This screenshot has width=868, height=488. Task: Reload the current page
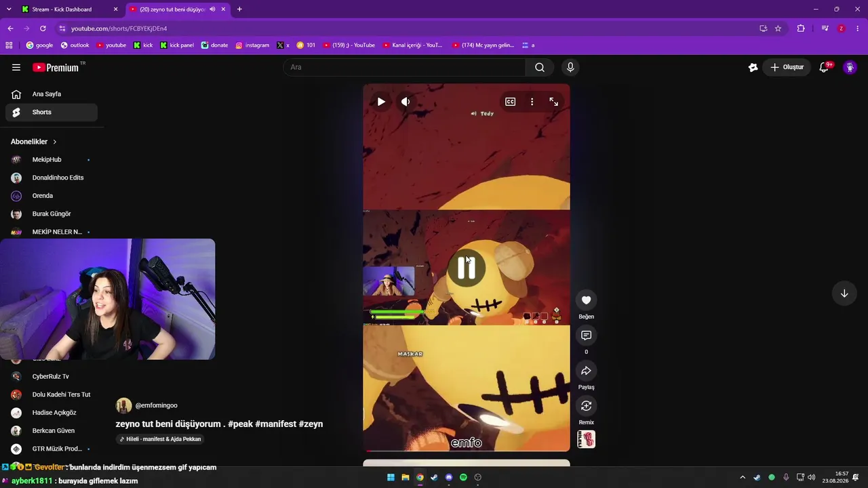[43, 28]
